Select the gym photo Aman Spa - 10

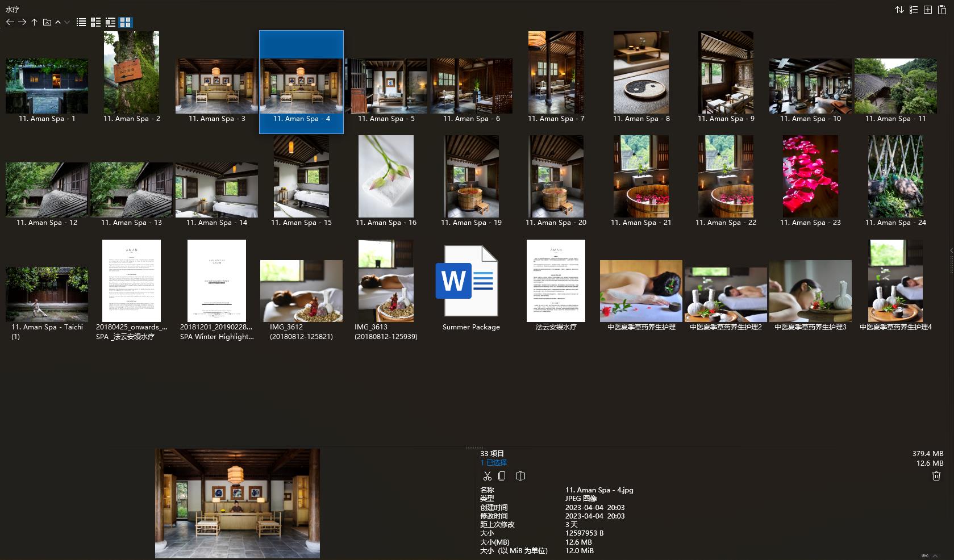[x=810, y=86]
